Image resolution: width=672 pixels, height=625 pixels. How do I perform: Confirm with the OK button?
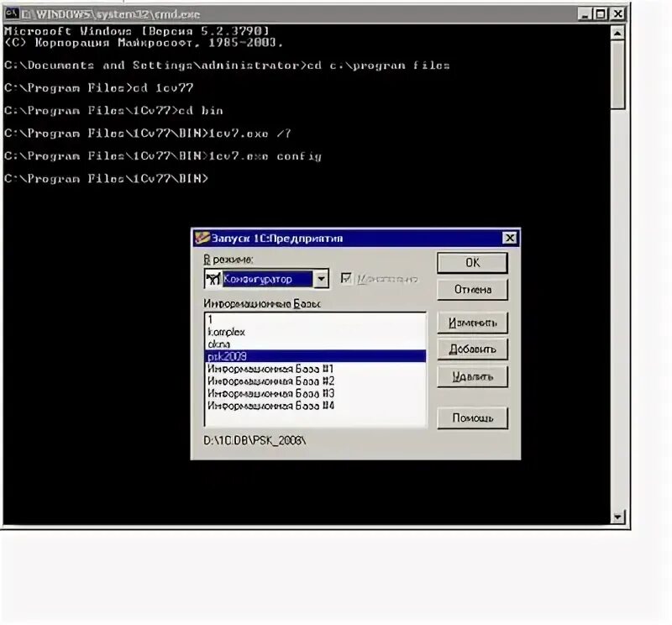pyautogui.click(x=472, y=262)
